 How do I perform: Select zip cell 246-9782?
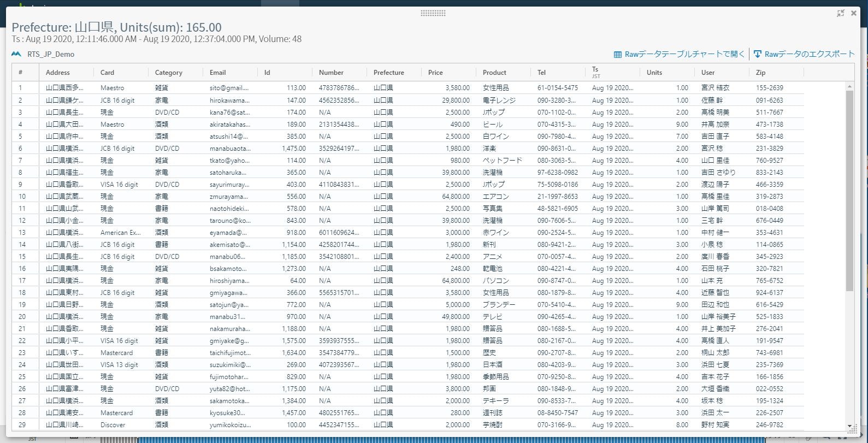click(770, 424)
